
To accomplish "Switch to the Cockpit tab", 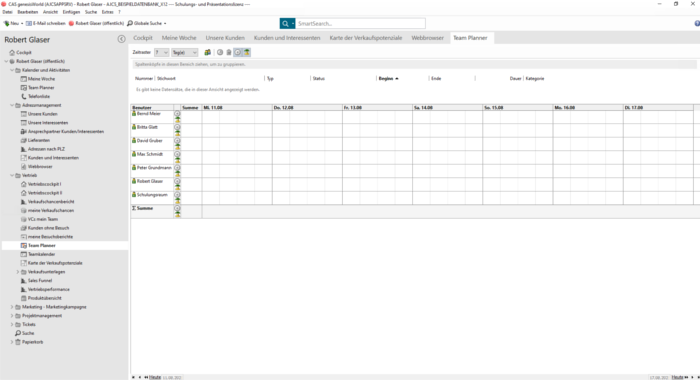I will (143, 38).
